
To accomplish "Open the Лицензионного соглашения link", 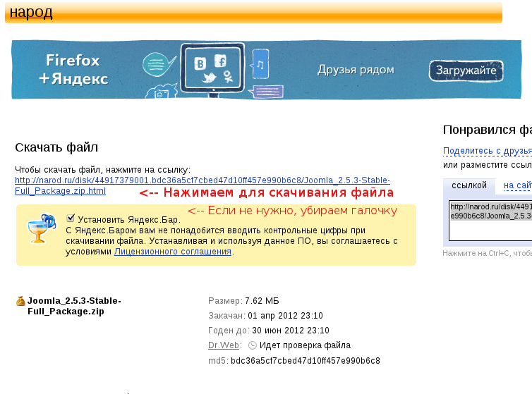I will pos(173,252).
